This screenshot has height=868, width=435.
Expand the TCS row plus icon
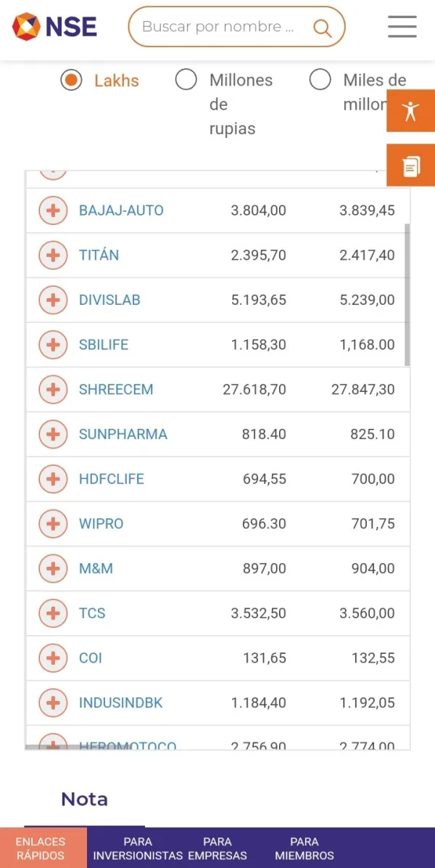53,613
